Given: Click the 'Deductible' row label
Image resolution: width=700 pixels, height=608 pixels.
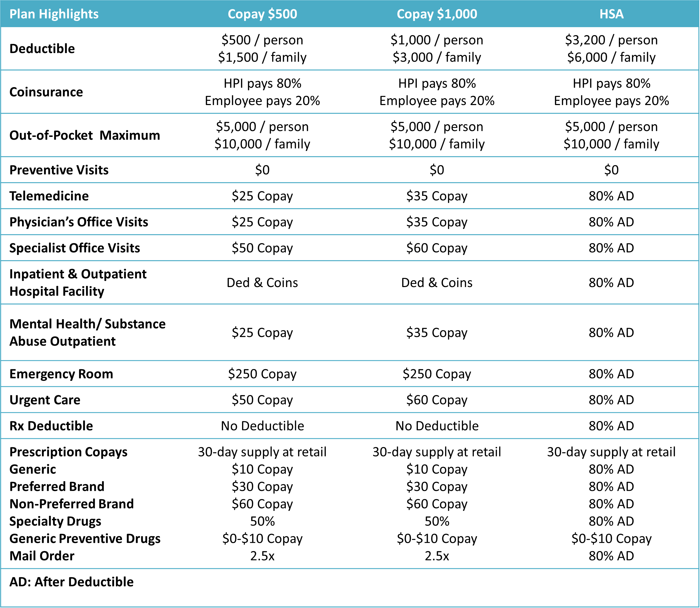Looking at the screenshot, I should click(42, 49).
